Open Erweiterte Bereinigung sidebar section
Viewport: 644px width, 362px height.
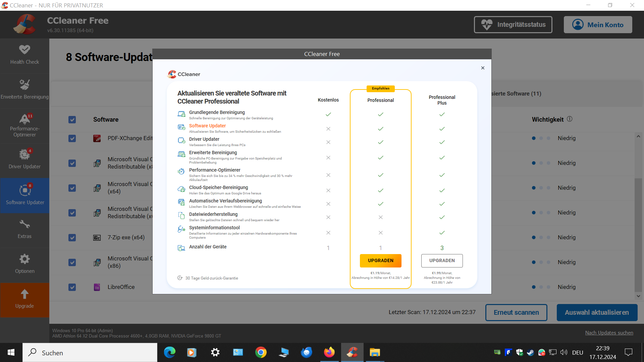click(x=24, y=89)
